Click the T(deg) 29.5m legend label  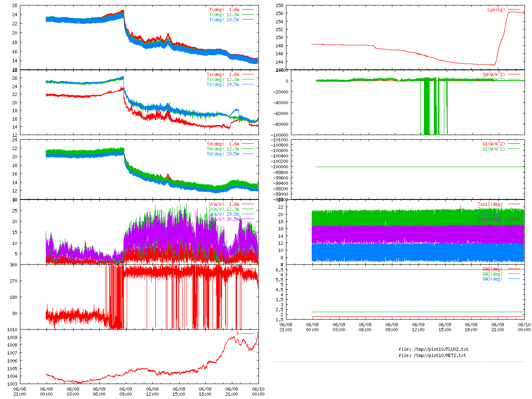tap(224, 20)
